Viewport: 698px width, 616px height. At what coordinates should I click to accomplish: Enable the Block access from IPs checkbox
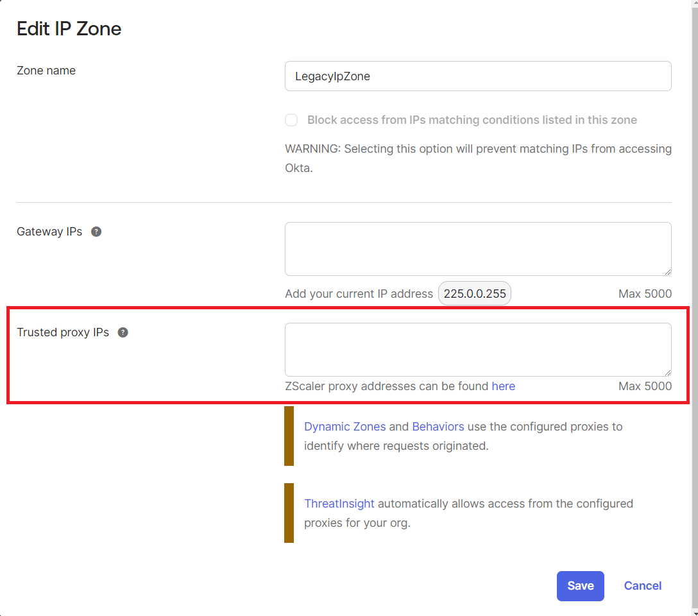point(292,120)
